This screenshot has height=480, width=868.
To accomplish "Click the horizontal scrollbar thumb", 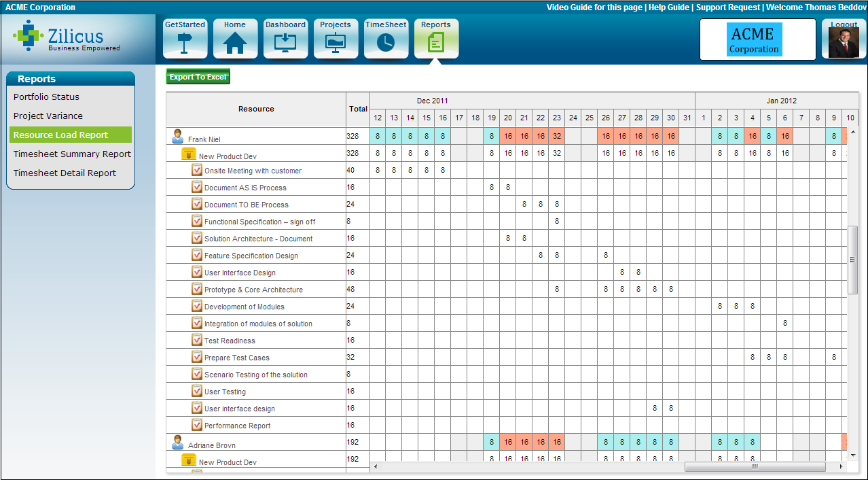I will 754,467.
